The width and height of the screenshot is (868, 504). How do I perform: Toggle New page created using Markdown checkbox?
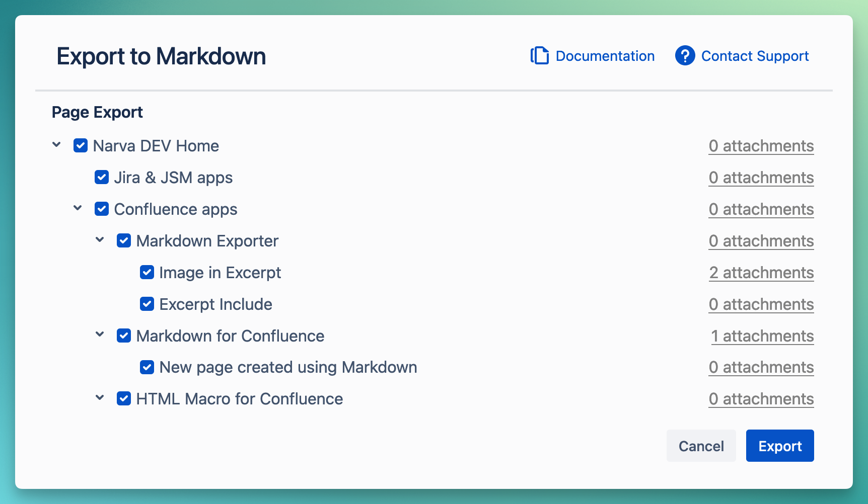coord(147,367)
